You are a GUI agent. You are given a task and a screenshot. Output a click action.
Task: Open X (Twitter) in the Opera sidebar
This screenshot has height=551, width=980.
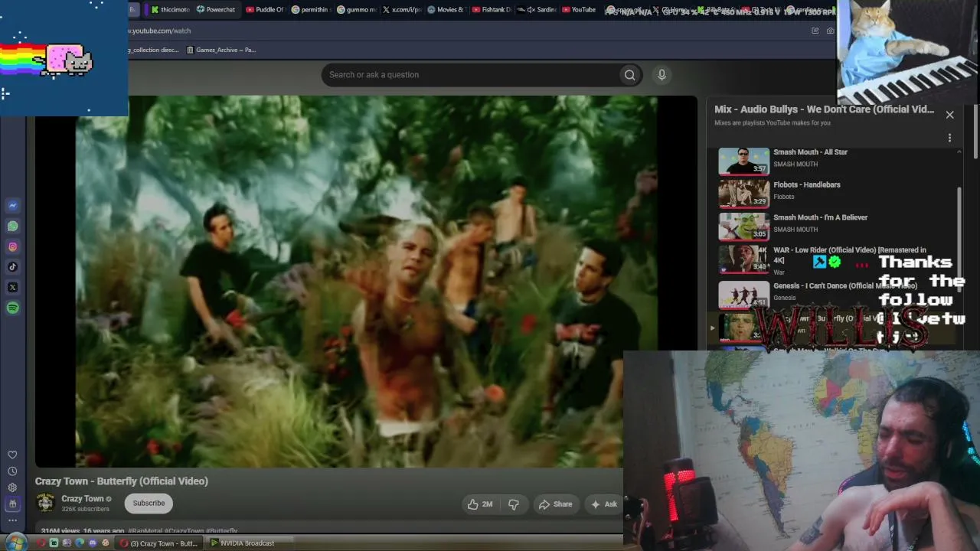[12, 287]
